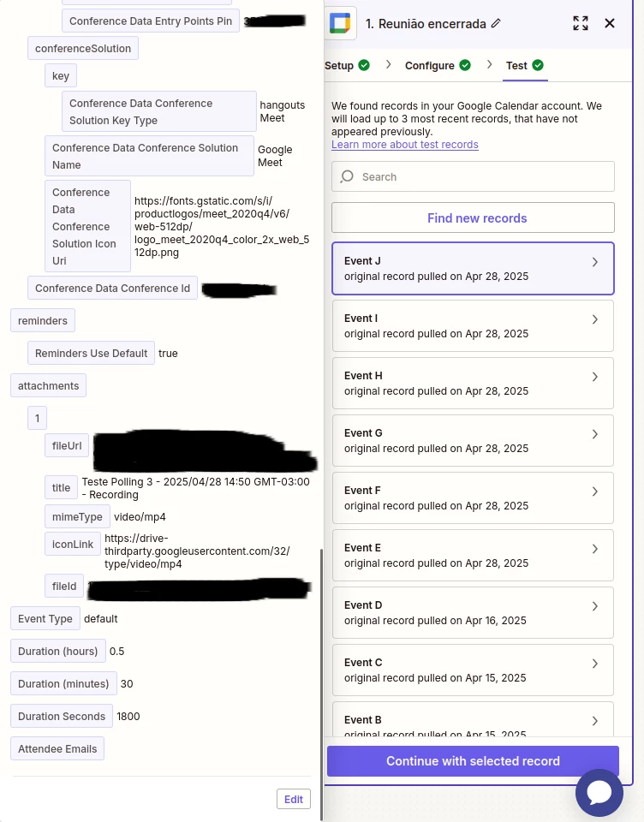Click the video/mp4 value text
This screenshot has height=822, width=644.
click(140, 517)
